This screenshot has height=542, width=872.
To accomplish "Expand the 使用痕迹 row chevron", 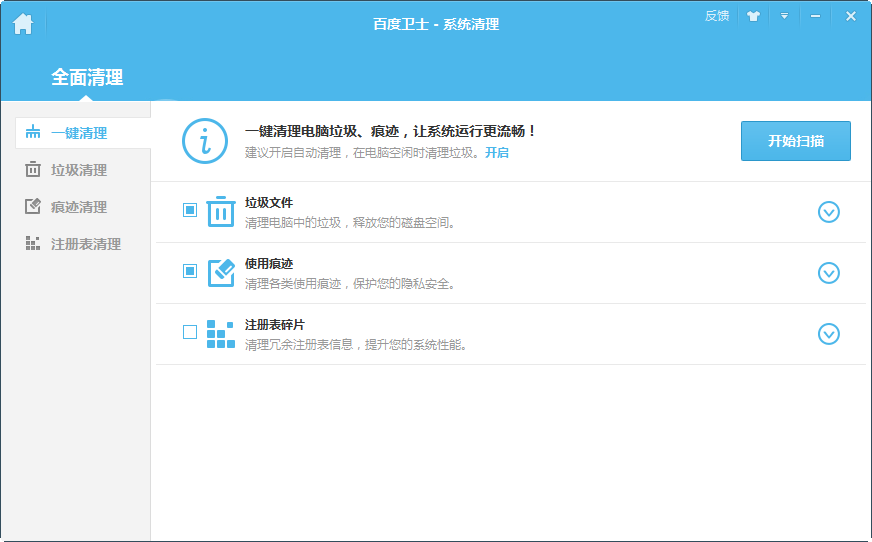I will [x=829, y=273].
